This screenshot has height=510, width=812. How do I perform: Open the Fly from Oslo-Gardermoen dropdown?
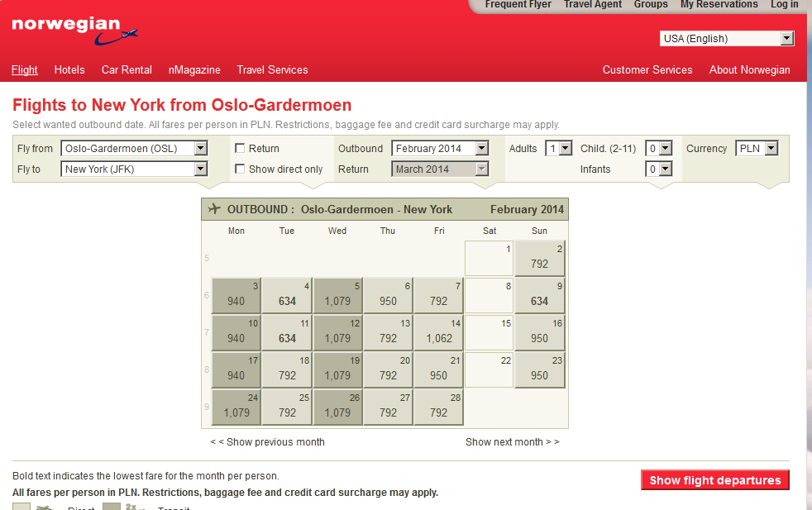pyautogui.click(x=134, y=148)
